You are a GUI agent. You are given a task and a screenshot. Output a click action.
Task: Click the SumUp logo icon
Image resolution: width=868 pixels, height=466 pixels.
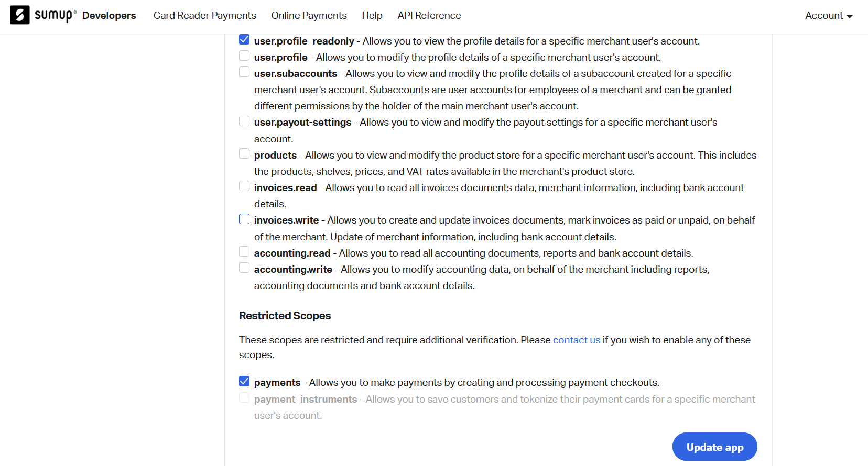[20, 15]
